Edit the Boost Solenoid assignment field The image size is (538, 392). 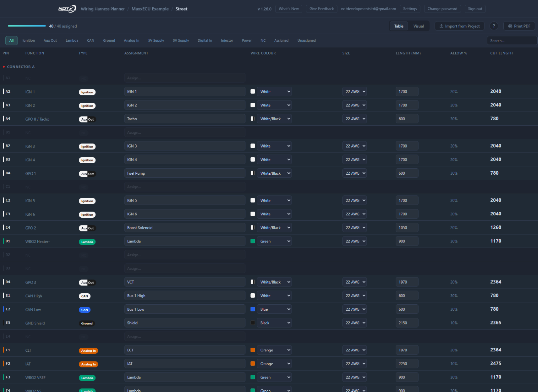pyautogui.click(x=185, y=227)
